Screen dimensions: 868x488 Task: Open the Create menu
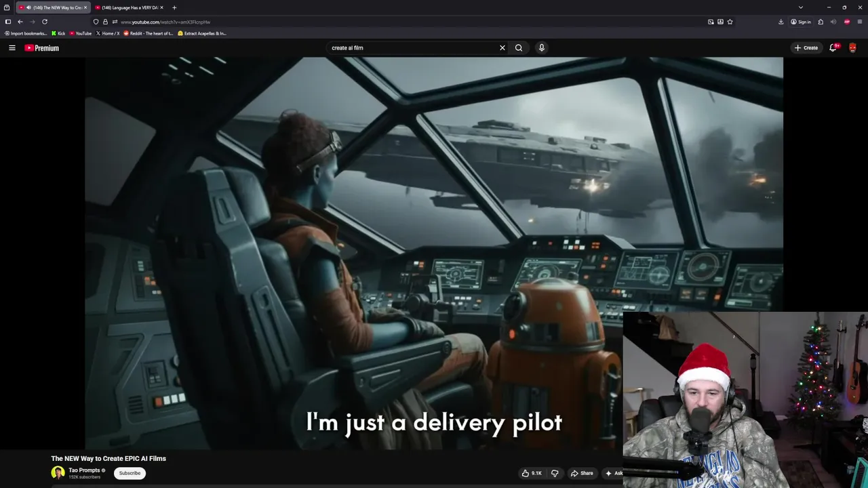806,47
